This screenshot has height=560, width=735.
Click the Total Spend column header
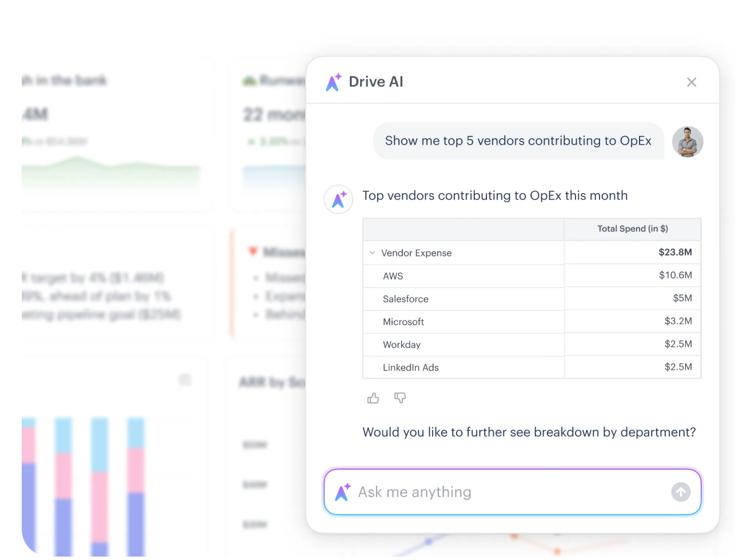[632, 229]
